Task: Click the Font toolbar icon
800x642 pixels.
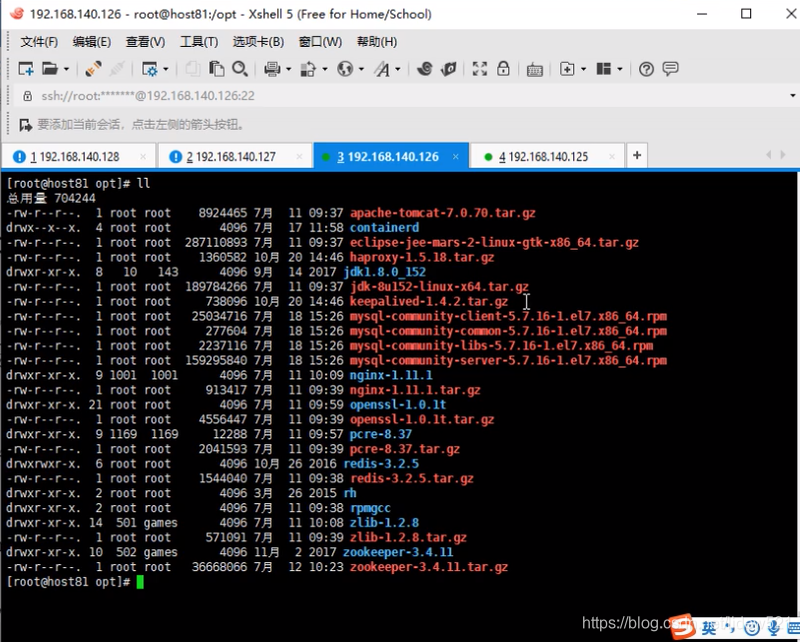Action: 382,69
